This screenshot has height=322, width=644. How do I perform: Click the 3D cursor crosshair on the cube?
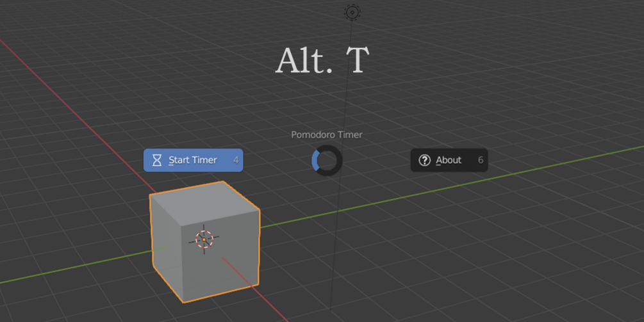click(x=204, y=239)
